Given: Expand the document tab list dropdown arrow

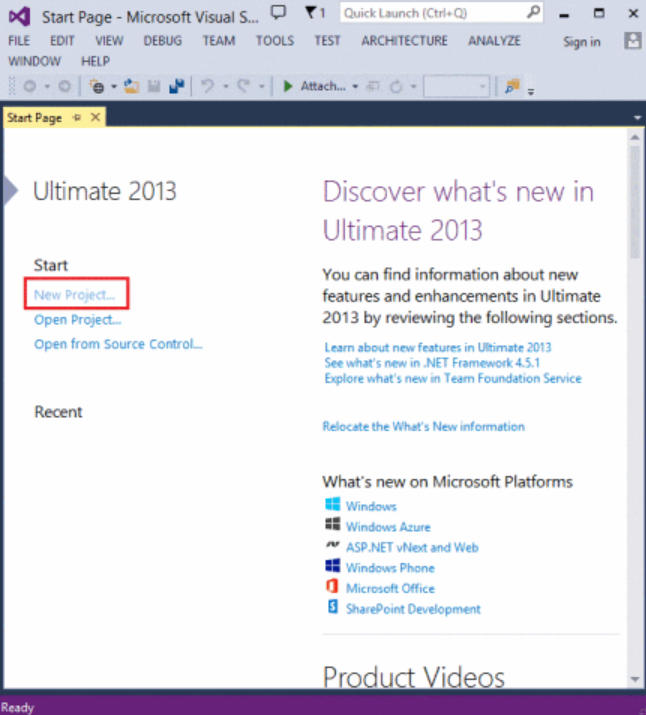Looking at the screenshot, I should click(x=637, y=118).
